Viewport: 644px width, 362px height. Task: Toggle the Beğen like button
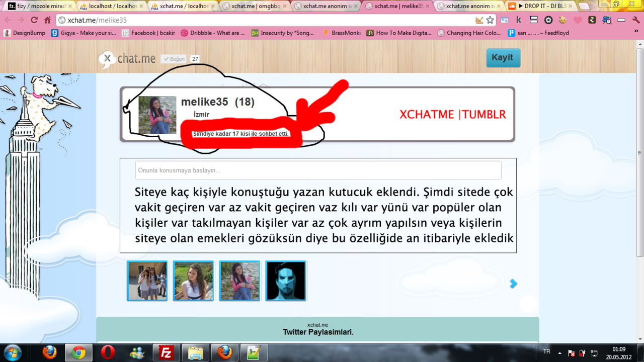click(174, 59)
